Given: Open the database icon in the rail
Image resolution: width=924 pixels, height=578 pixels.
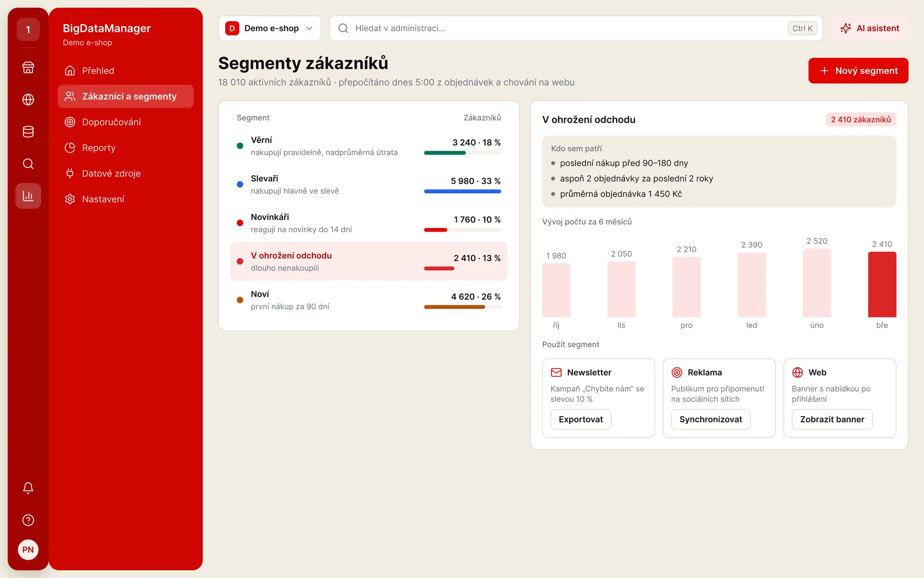Looking at the screenshot, I should 28,131.
